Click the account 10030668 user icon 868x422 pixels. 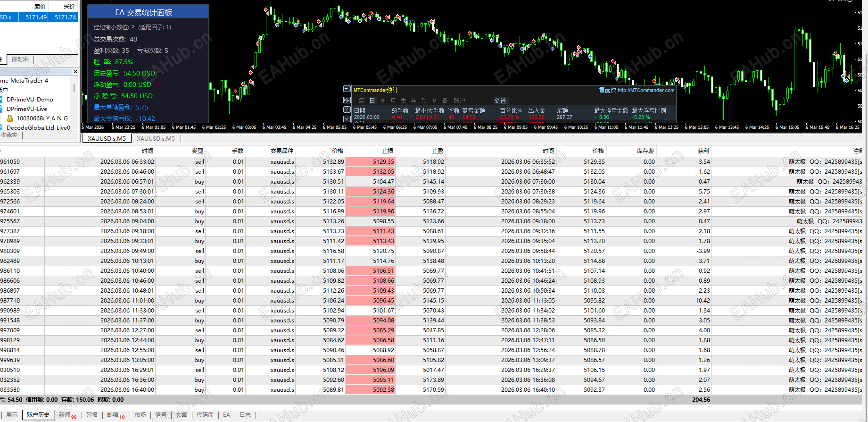(x=10, y=118)
